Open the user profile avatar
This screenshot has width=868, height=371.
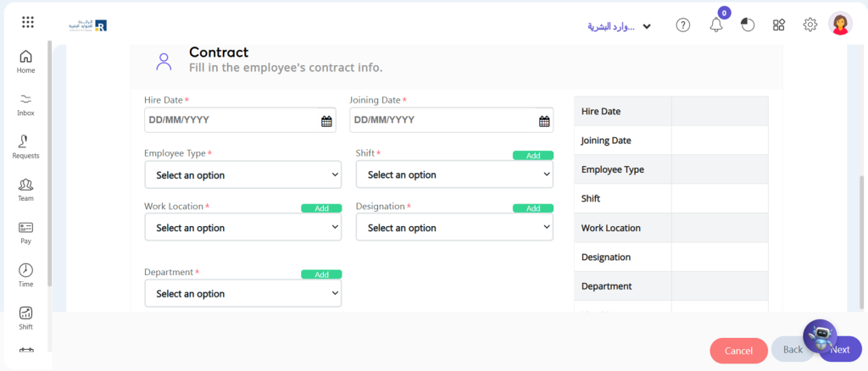[x=840, y=24]
